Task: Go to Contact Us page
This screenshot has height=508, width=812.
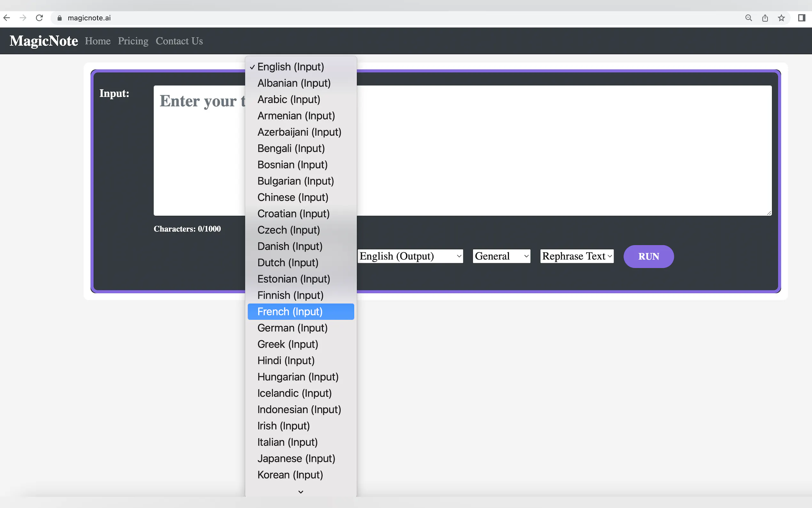Action: click(179, 41)
